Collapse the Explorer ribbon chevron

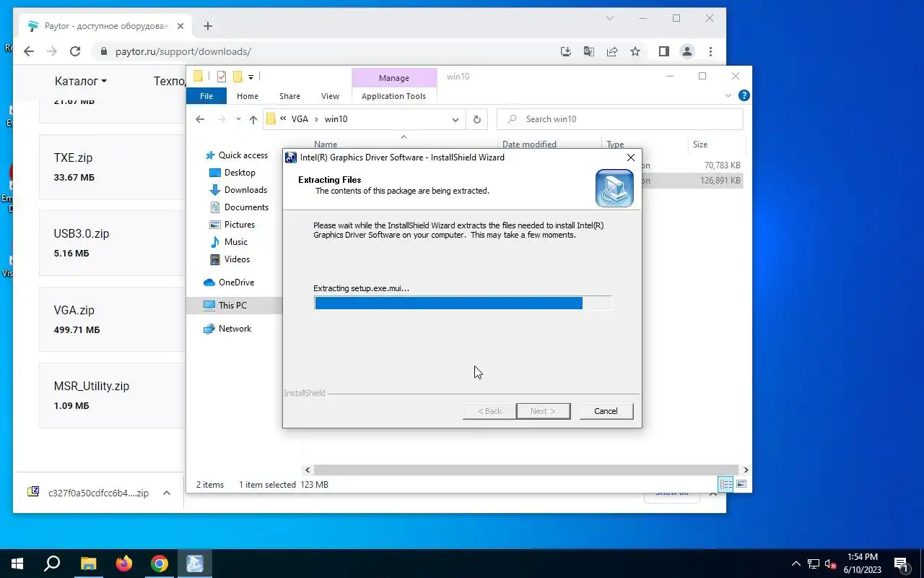[728, 95]
